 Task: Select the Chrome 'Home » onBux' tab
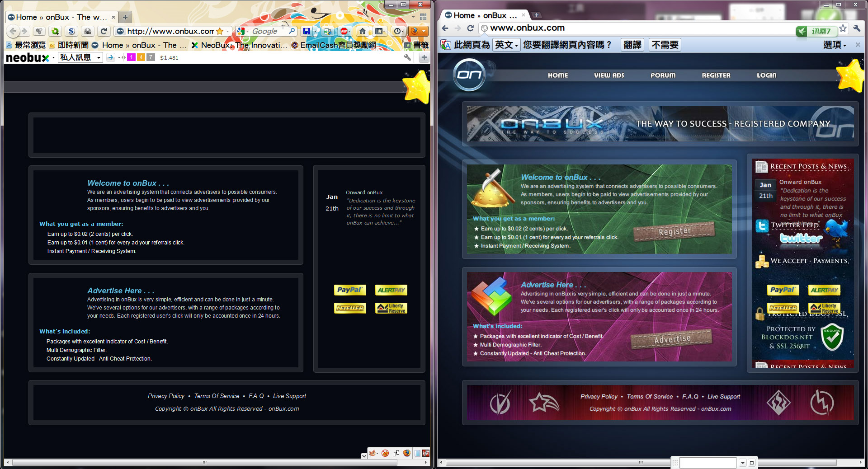click(485, 15)
